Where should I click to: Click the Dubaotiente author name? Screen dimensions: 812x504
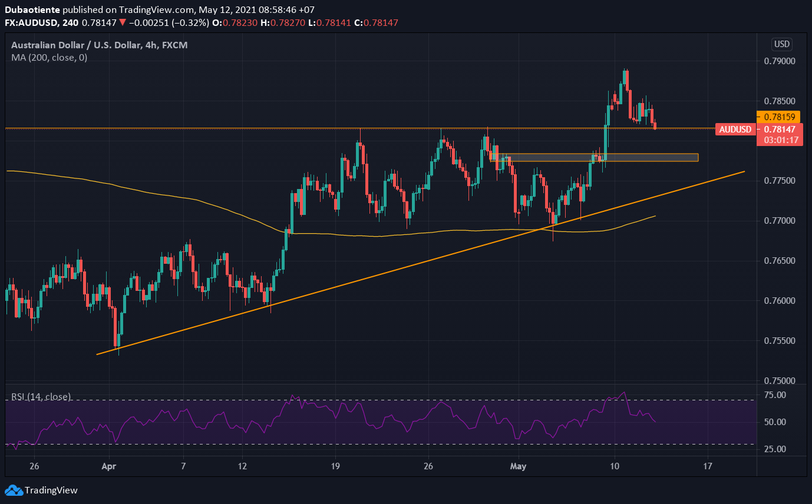[x=32, y=10]
